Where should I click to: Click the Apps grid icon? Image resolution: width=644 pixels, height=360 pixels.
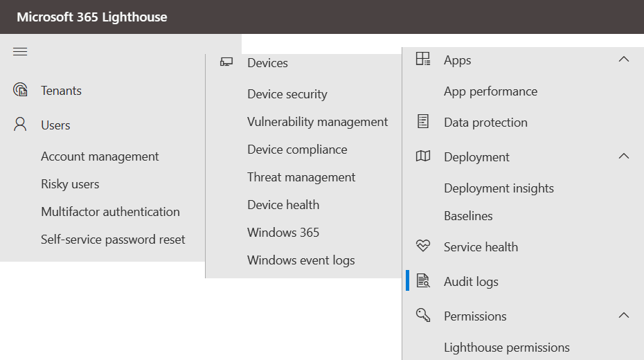pyautogui.click(x=422, y=59)
